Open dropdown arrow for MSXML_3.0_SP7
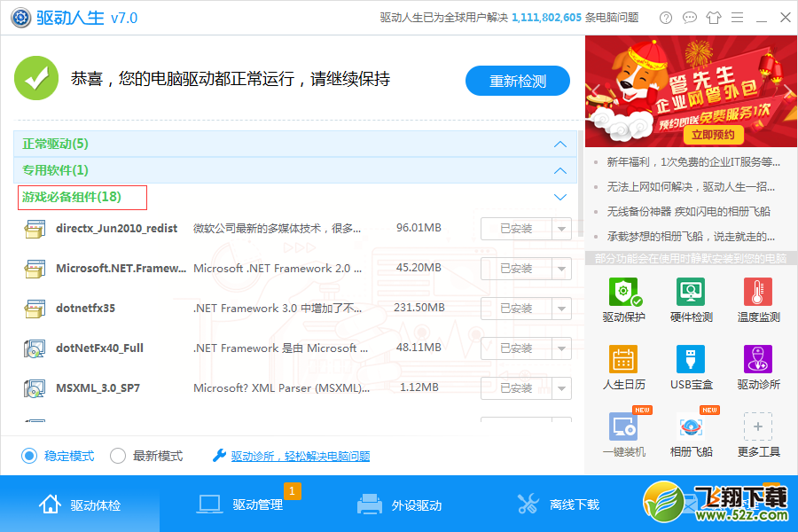The image size is (798, 532). point(561,388)
